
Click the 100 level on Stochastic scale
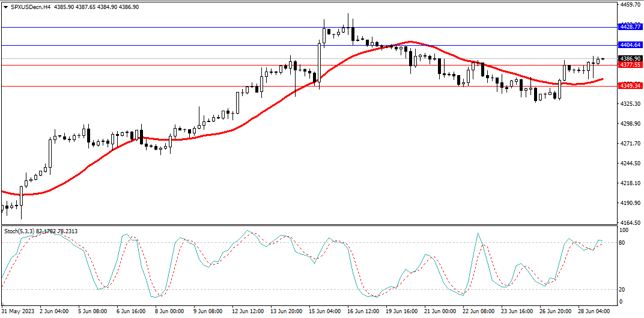pyautogui.click(x=624, y=230)
